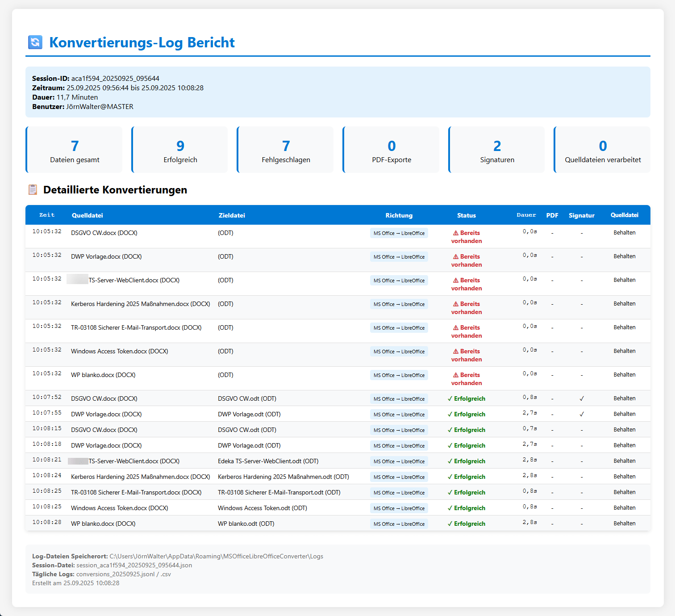
Task: Select the PDF-Exporte statistics card
Action: pos(392,150)
